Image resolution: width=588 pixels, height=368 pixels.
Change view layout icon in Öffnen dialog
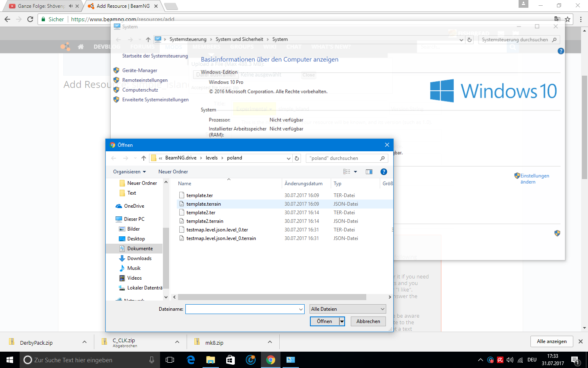(x=347, y=172)
